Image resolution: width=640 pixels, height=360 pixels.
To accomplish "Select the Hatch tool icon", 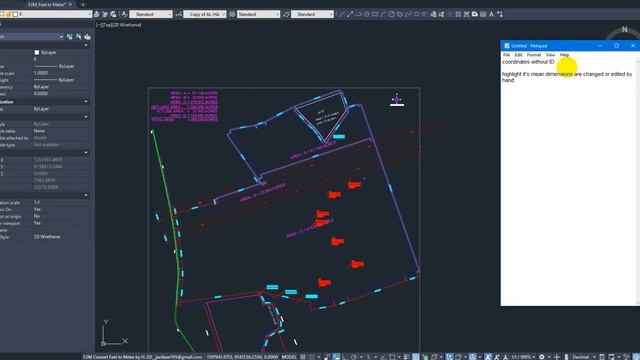I will 458,14.
